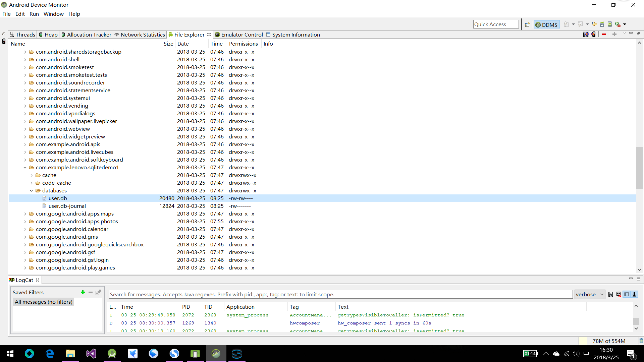This screenshot has width=644, height=362.
Task: Click the Android SDK Manager icon
Action: 602,24
